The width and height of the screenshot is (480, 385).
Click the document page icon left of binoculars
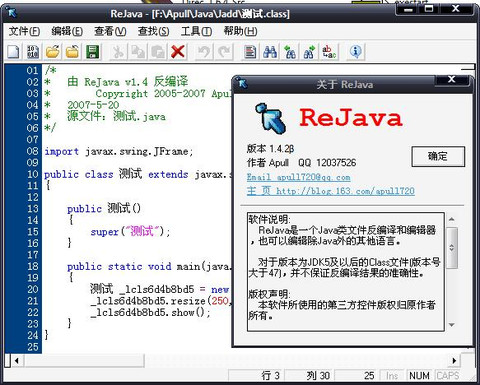pos(250,52)
